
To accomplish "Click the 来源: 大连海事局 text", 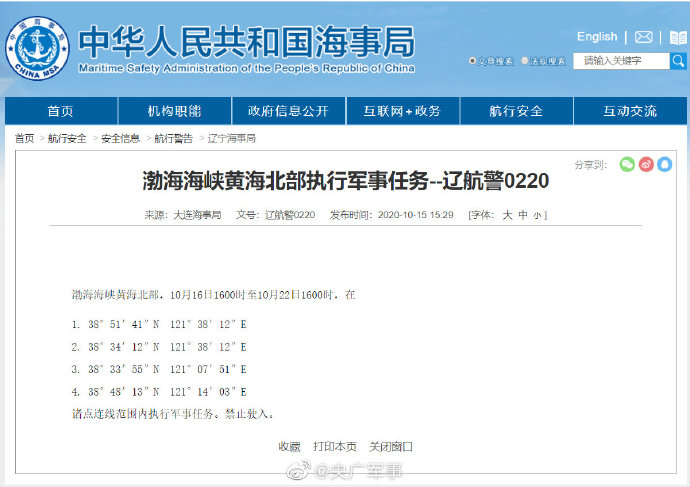I will click(x=183, y=215).
